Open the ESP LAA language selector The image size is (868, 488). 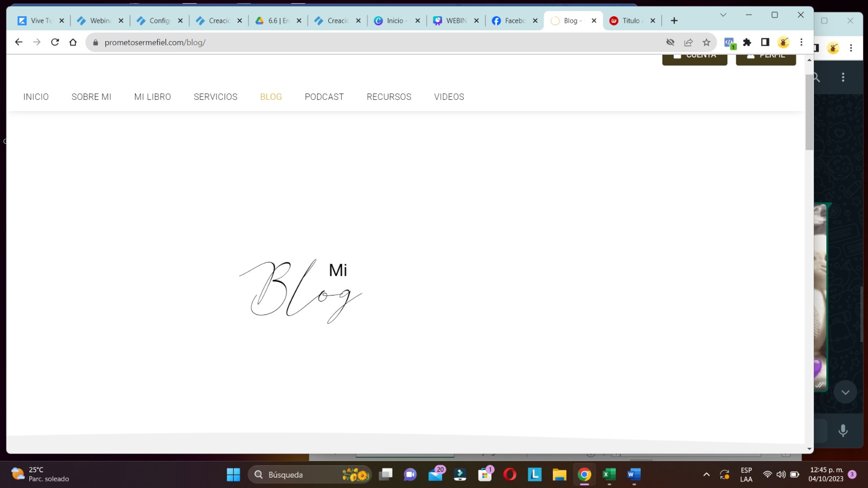tap(746, 474)
